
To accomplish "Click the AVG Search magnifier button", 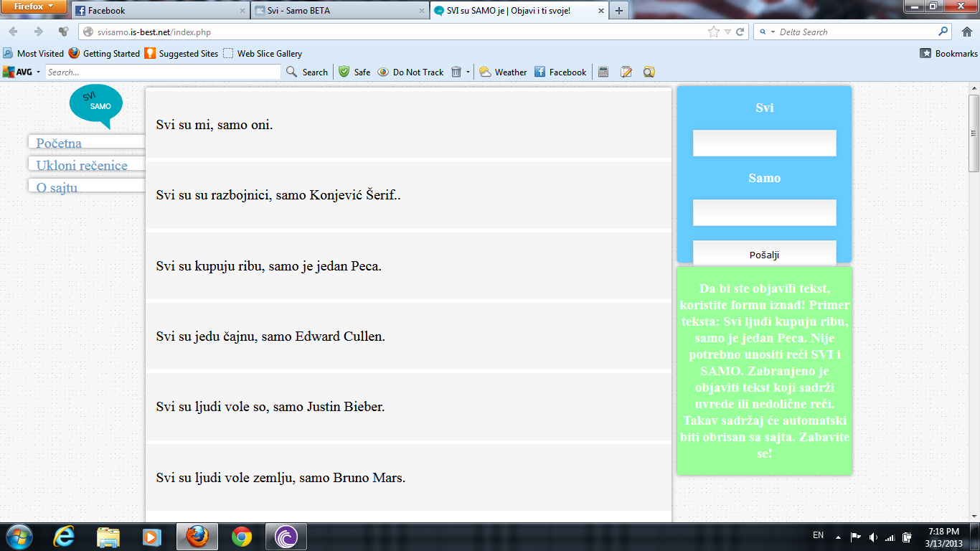I will coord(307,72).
